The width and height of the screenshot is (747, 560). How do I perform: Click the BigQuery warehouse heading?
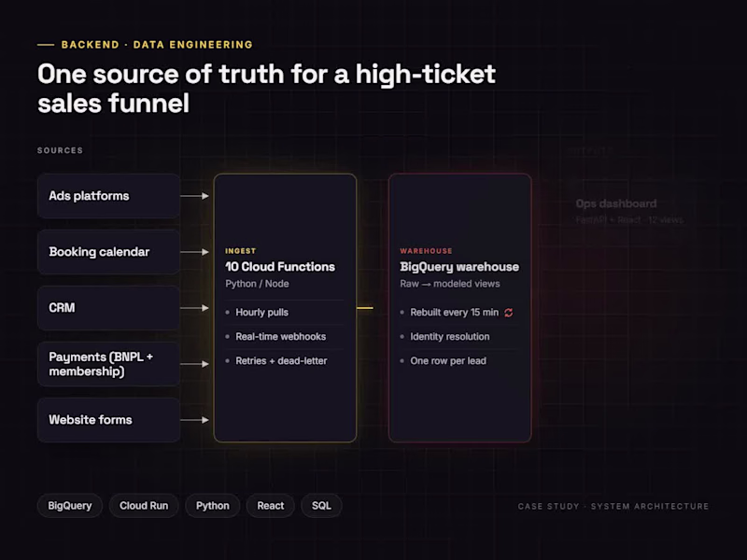tap(459, 267)
